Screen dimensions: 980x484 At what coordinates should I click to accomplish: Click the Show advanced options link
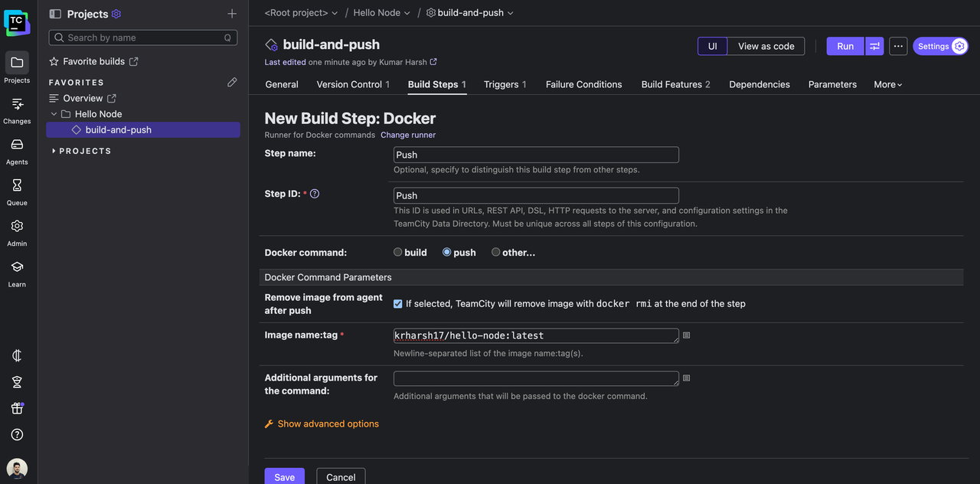(x=328, y=423)
